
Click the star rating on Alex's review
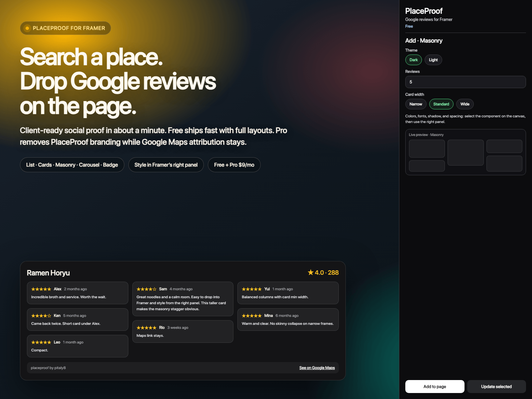[41, 289]
